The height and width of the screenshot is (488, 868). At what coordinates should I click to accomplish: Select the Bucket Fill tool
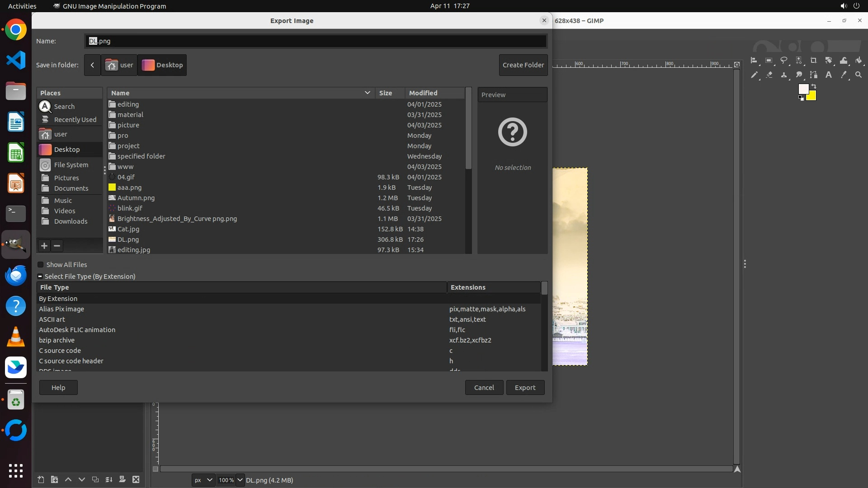click(x=859, y=61)
